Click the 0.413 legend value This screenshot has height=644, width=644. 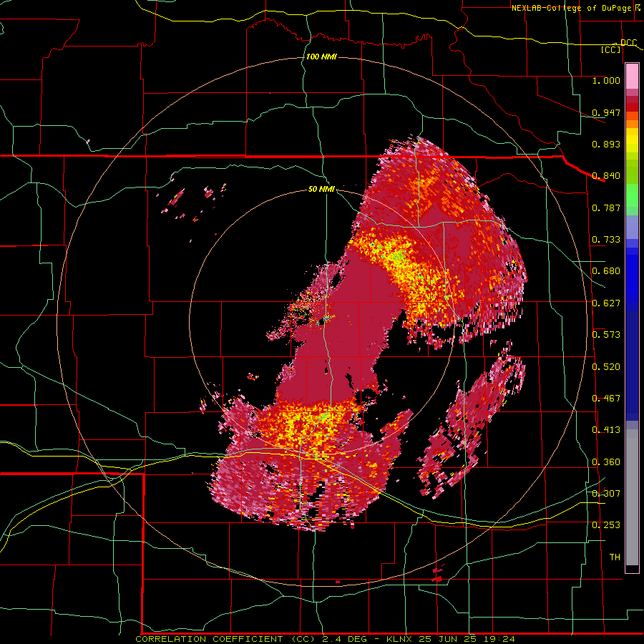(606, 430)
